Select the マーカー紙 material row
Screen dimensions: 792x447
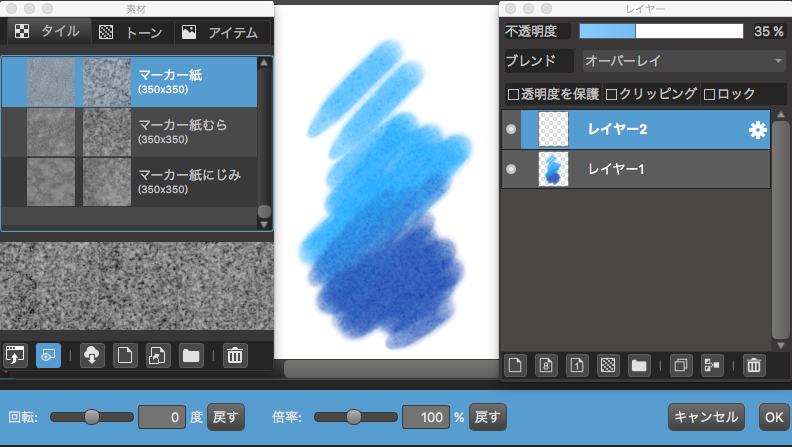point(129,82)
